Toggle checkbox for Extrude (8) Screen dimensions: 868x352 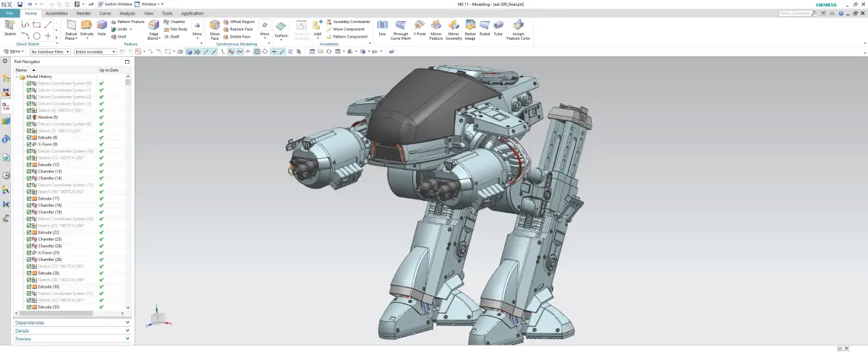[x=29, y=137]
